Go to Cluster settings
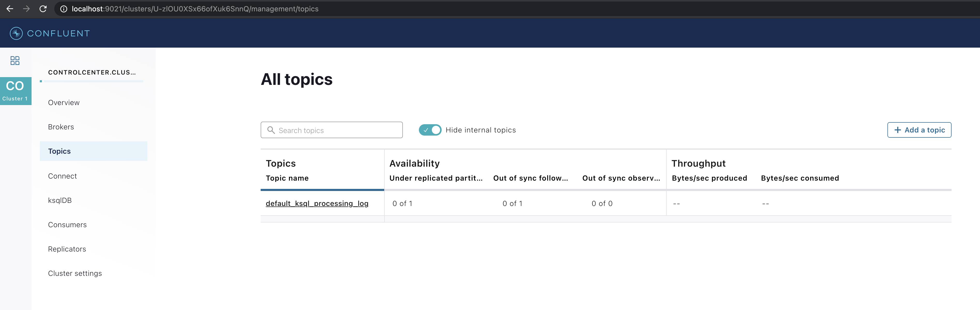The height and width of the screenshot is (310, 980). click(75, 274)
